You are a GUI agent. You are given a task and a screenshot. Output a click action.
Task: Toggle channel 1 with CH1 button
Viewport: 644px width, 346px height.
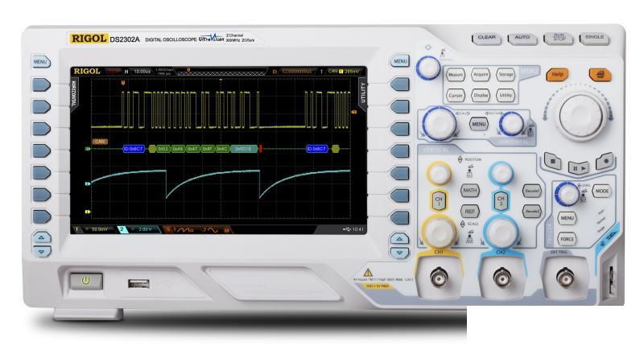click(x=440, y=202)
